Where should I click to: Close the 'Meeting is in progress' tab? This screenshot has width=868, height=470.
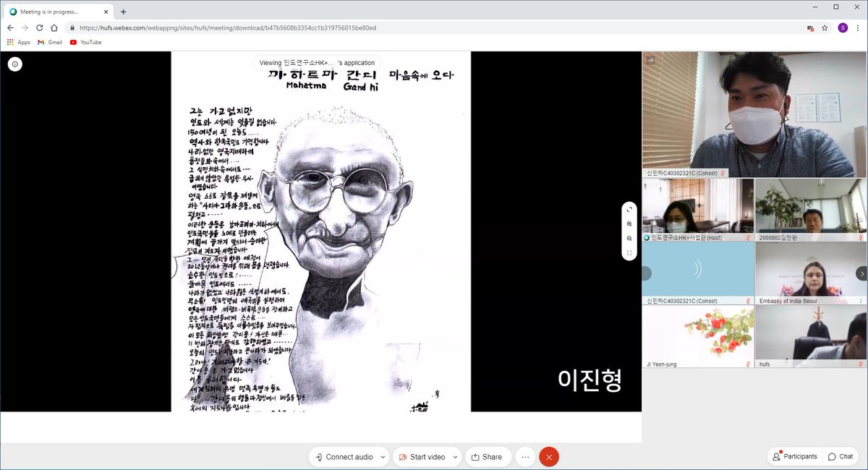pos(106,12)
